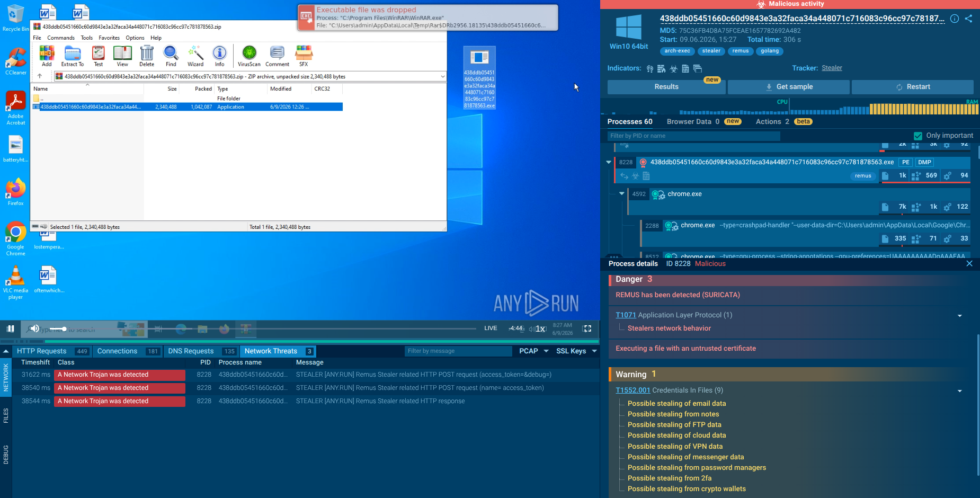Viewport: 980px width, 498px height.
Task: Click the share icon beside task hash
Action: click(x=968, y=19)
